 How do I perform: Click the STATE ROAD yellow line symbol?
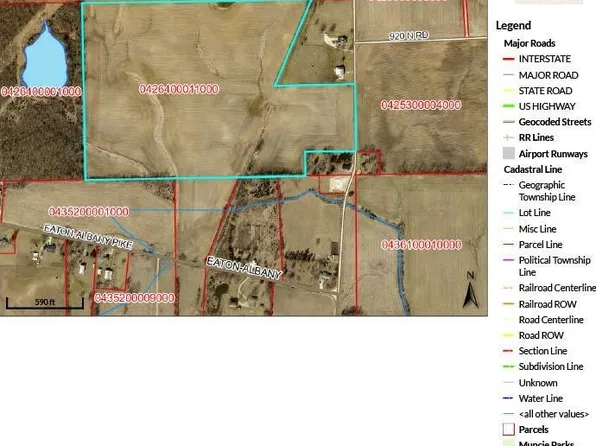click(x=509, y=90)
